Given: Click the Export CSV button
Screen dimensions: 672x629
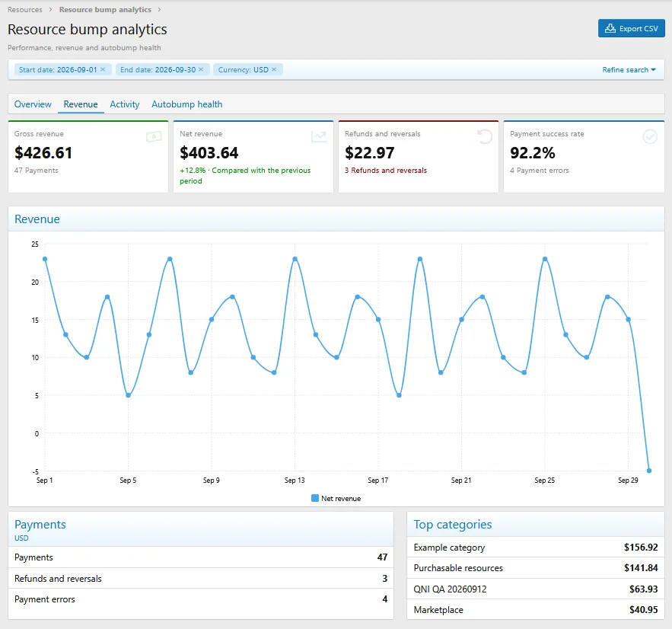Looking at the screenshot, I should (x=631, y=28).
